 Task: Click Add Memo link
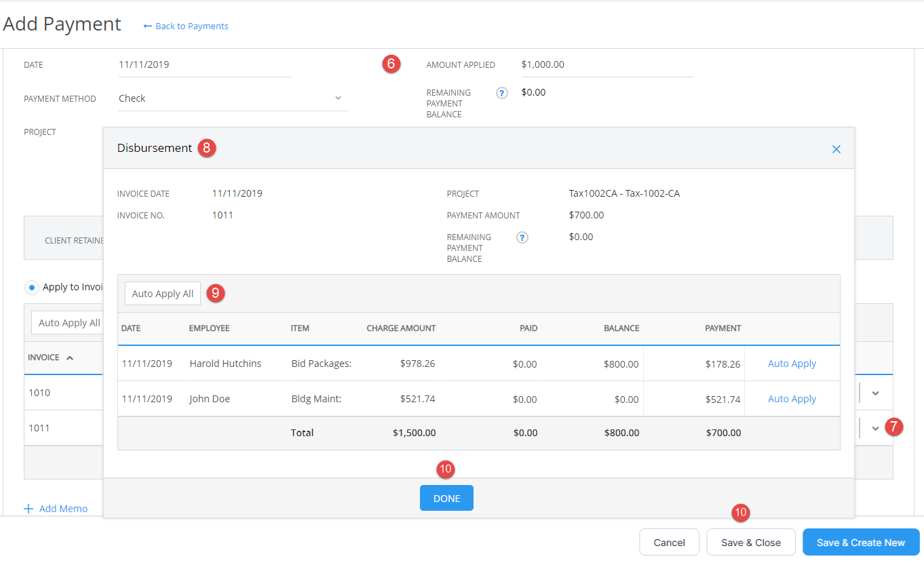click(63, 509)
